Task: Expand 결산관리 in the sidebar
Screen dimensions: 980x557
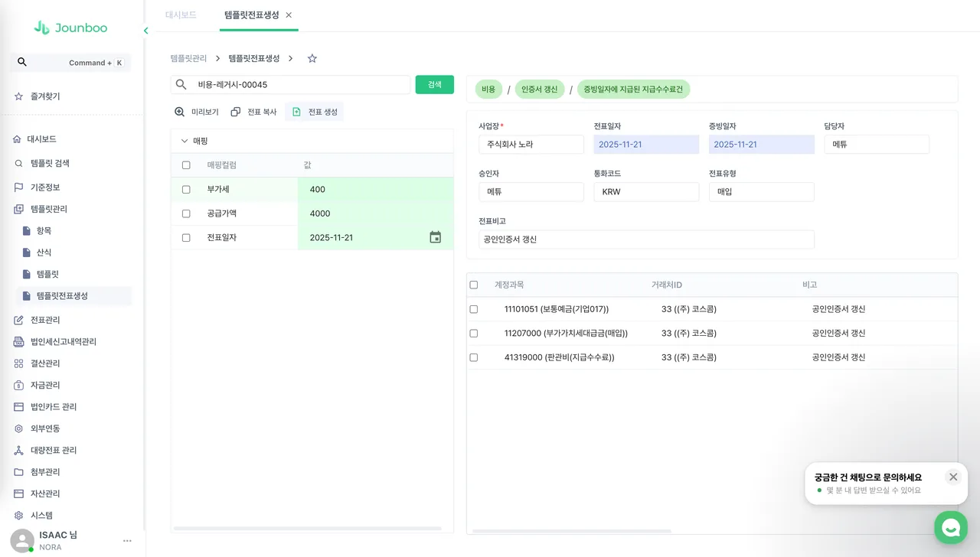Action: coord(45,363)
